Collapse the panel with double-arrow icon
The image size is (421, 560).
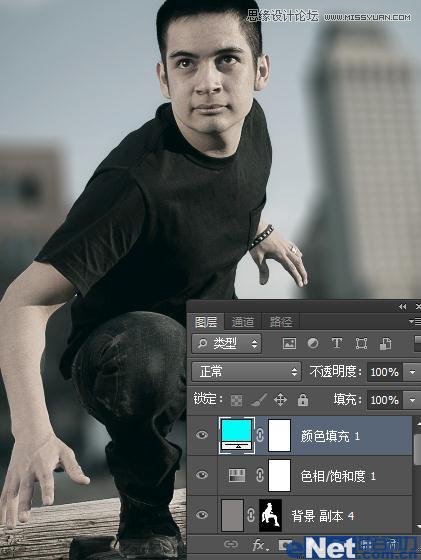(402, 306)
